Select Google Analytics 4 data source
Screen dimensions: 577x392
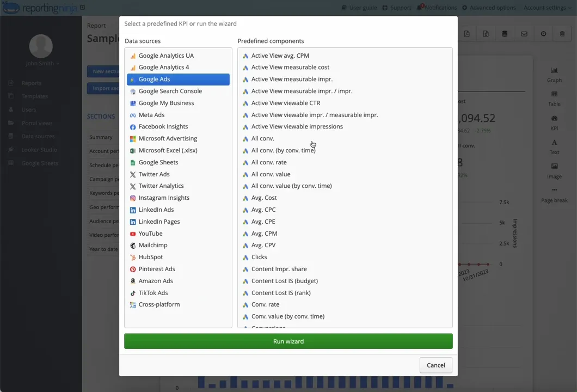click(x=178, y=68)
